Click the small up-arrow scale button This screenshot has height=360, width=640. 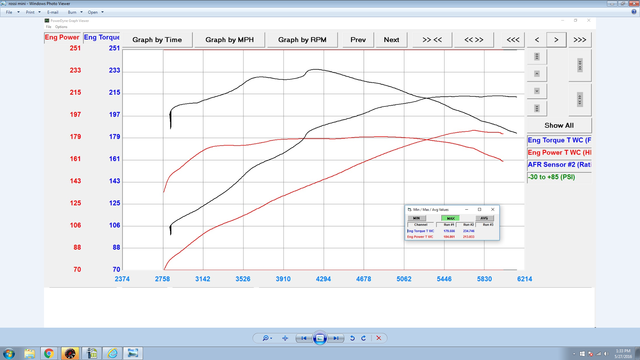(x=537, y=73)
